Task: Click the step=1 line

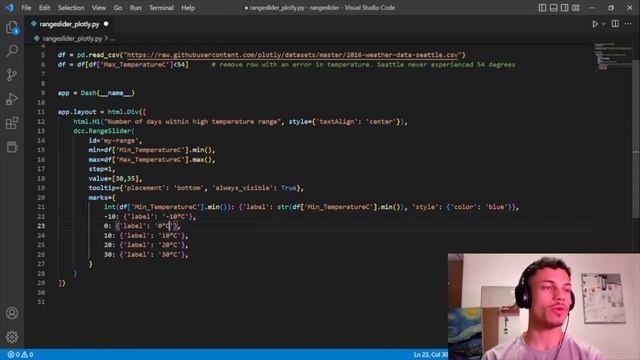Action: tap(102, 169)
